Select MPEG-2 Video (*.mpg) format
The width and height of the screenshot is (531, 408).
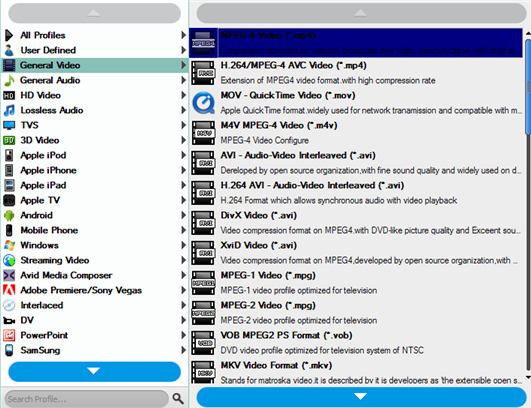pyautogui.click(x=356, y=313)
